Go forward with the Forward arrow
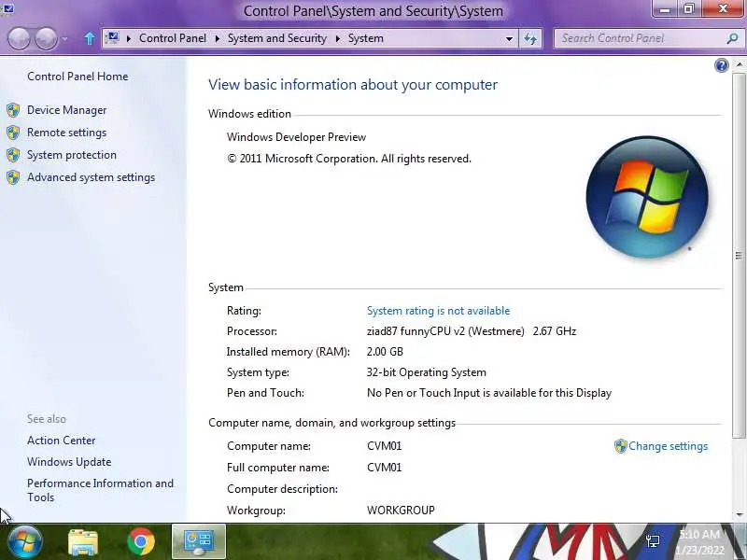 (46, 38)
